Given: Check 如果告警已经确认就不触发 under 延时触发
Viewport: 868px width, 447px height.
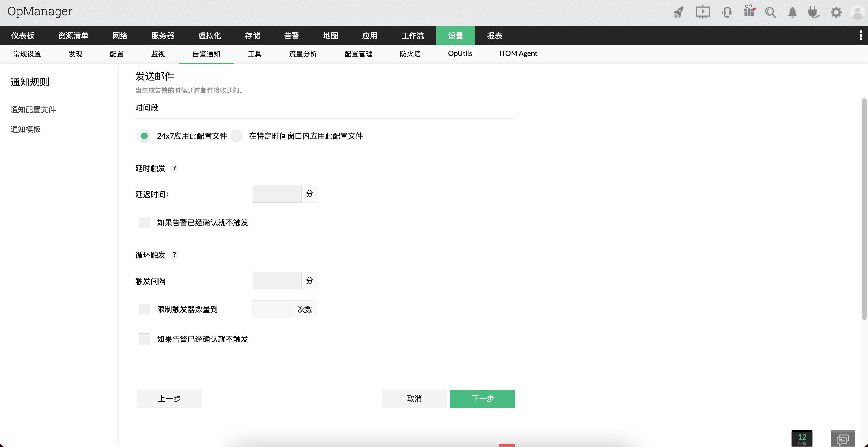Looking at the screenshot, I should pyautogui.click(x=144, y=223).
